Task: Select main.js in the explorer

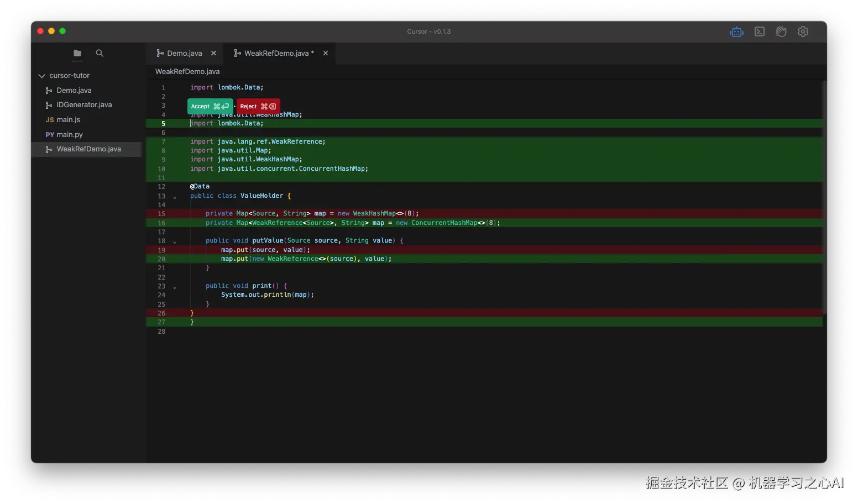Action: 68,119
